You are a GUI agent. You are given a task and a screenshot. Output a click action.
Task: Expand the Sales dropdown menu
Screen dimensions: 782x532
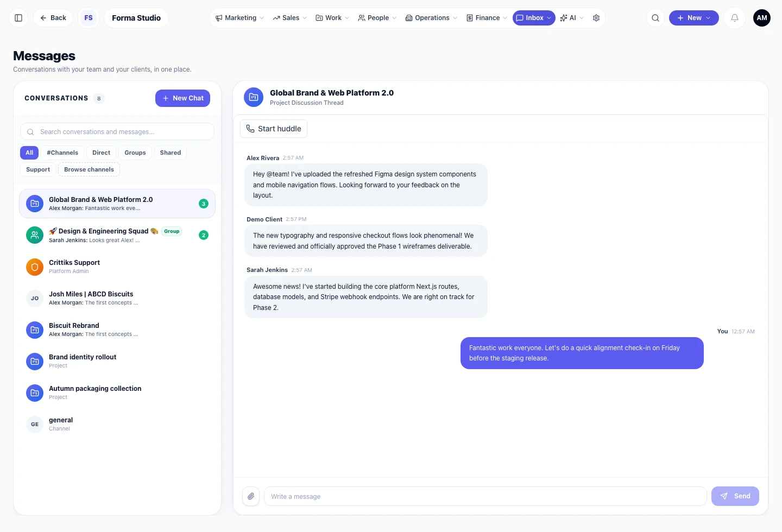coord(290,18)
